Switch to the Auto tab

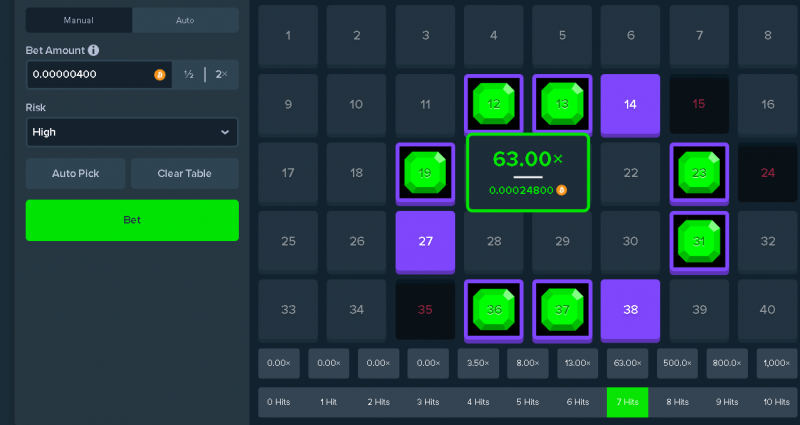(x=185, y=20)
